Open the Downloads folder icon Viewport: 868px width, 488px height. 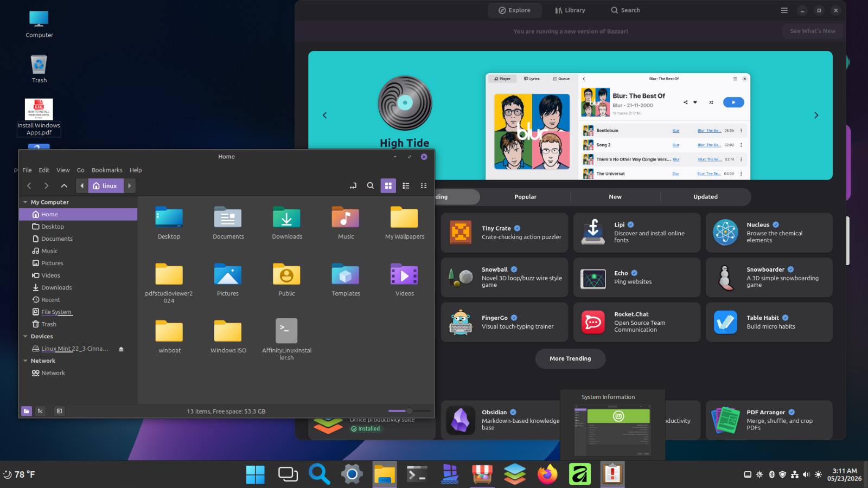pyautogui.click(x=287, y=217)
